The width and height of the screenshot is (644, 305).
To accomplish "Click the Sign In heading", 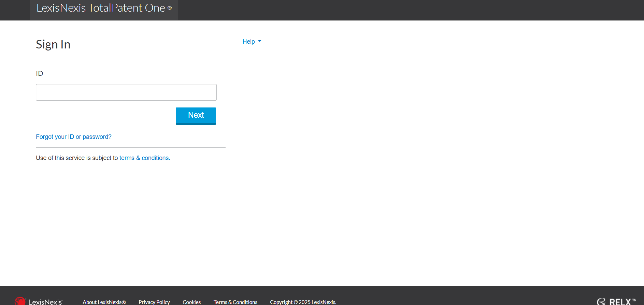I will coord(53,44).
